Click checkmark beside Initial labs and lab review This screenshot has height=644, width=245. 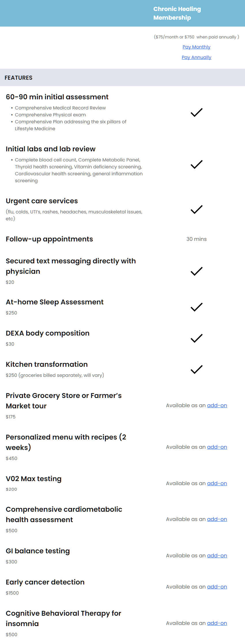click(197, 164)
